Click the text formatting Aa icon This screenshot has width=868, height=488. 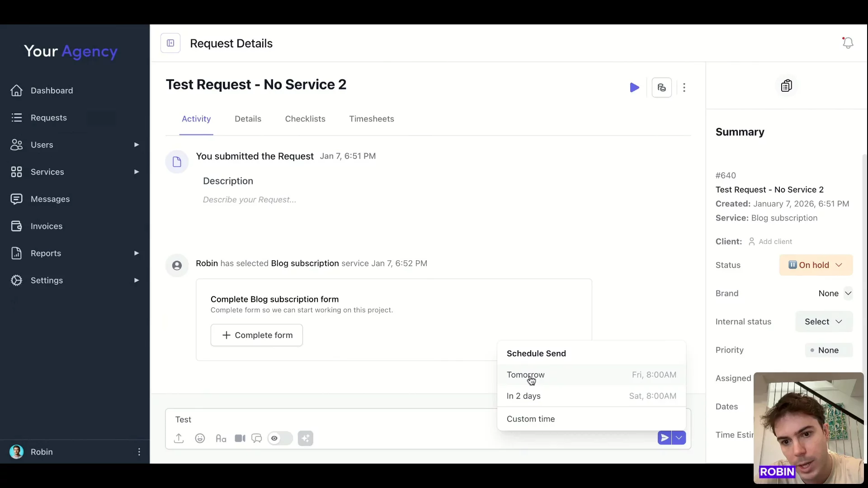coord(221,438)
